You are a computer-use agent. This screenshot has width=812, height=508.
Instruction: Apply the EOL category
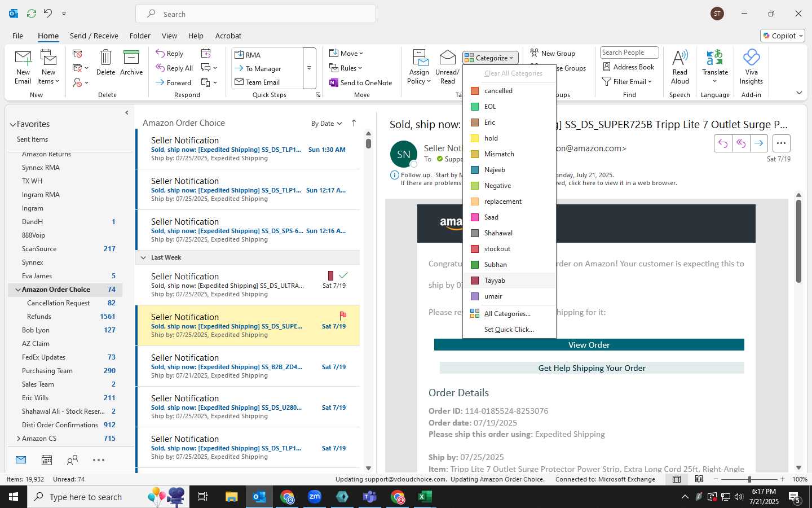[x=509, y=107]
